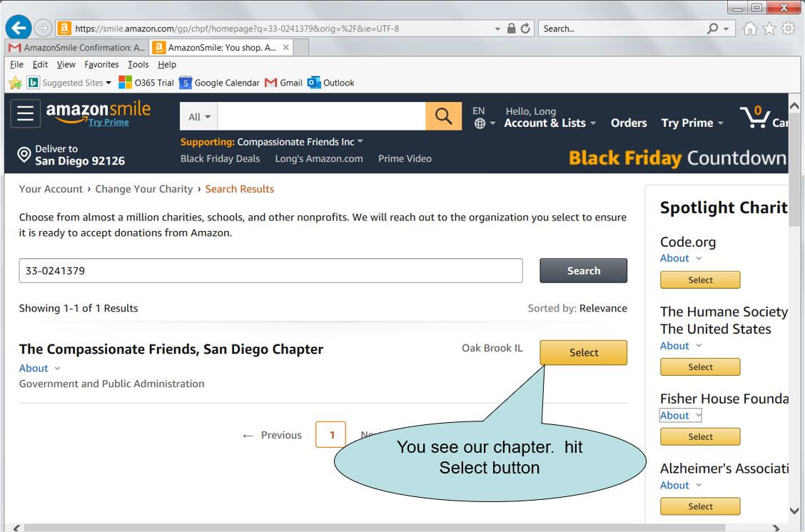Click the page scrollbar down arrow
This screenshot has width=805, height=532.
(x=794, y=511)
